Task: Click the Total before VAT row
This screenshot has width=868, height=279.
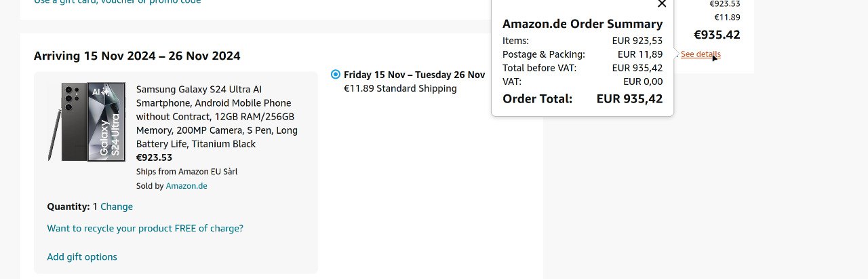Action: pyautogui.click(x=583, y=68)
